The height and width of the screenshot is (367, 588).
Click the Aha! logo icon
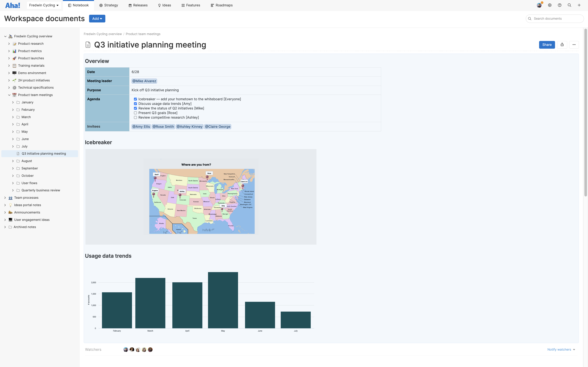click(13, 5)
